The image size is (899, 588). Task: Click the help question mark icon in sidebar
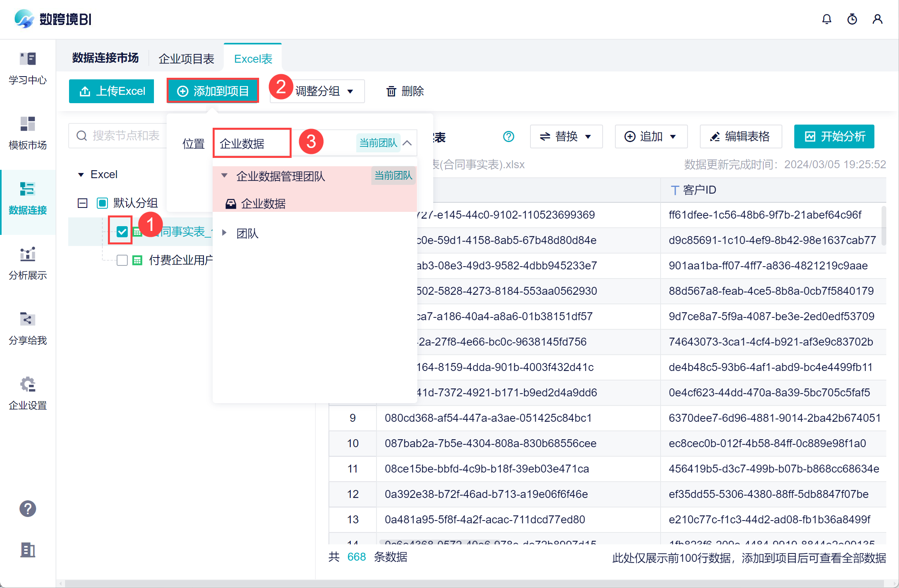click(x=28, y=508)
